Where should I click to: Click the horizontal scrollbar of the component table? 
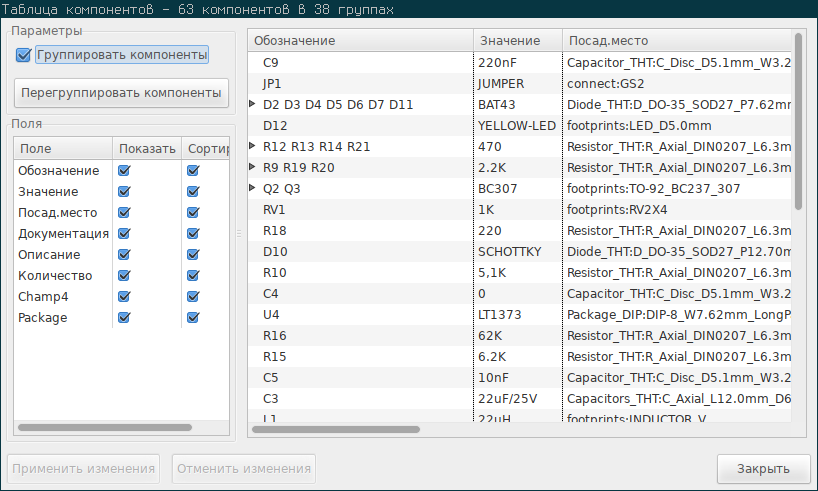(x=336, y=429)
